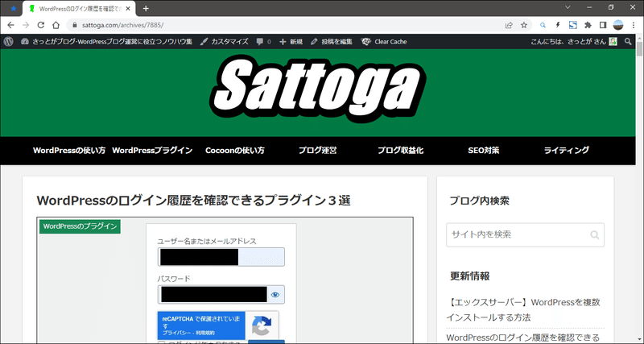Image resolution: width=644 pixels, height=344 pixels.
Task: Share this page via address bar icon
Action: 509,25
